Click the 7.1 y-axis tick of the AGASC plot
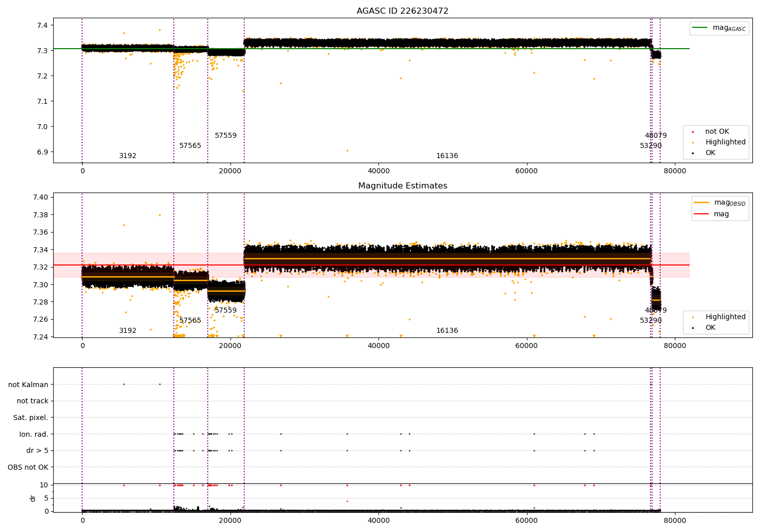This screenshot has width=760, height=532. pos(43,101)
